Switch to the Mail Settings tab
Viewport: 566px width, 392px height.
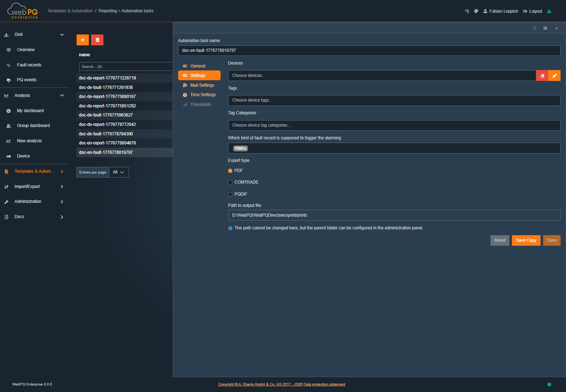[202, 85]
